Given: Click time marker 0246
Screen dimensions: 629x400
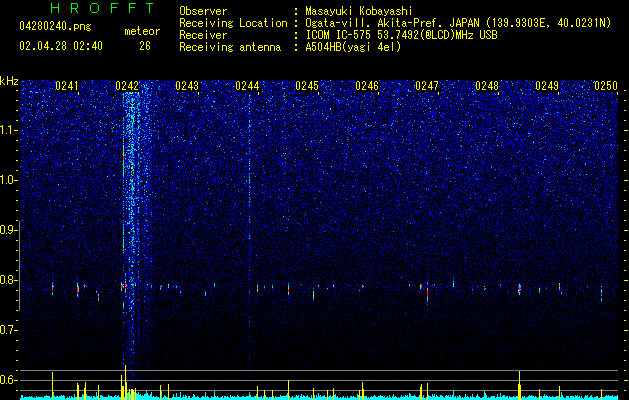Looking at the screenshot, I should [x=367, y=86].
